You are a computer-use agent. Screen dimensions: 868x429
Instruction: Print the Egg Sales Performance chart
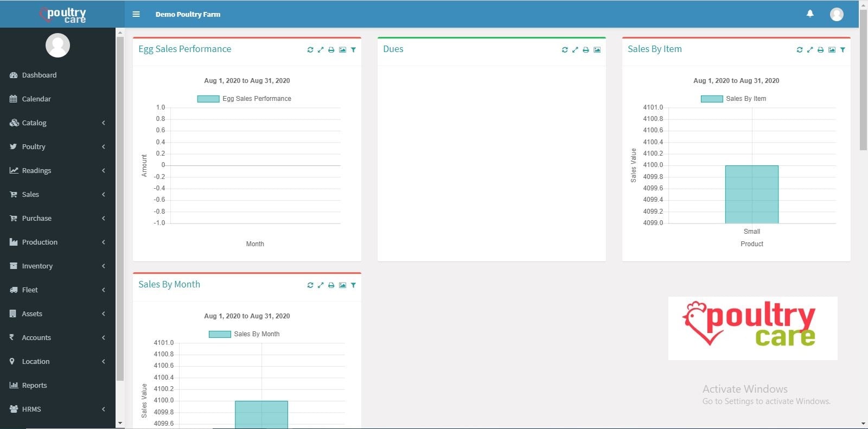click(x=331, y=50)
